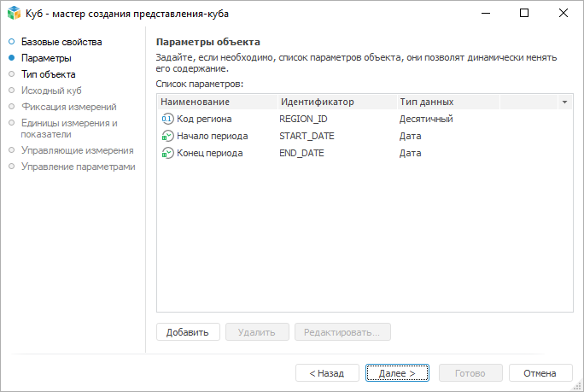Select the Параметры wizard step

pos(46,58)
